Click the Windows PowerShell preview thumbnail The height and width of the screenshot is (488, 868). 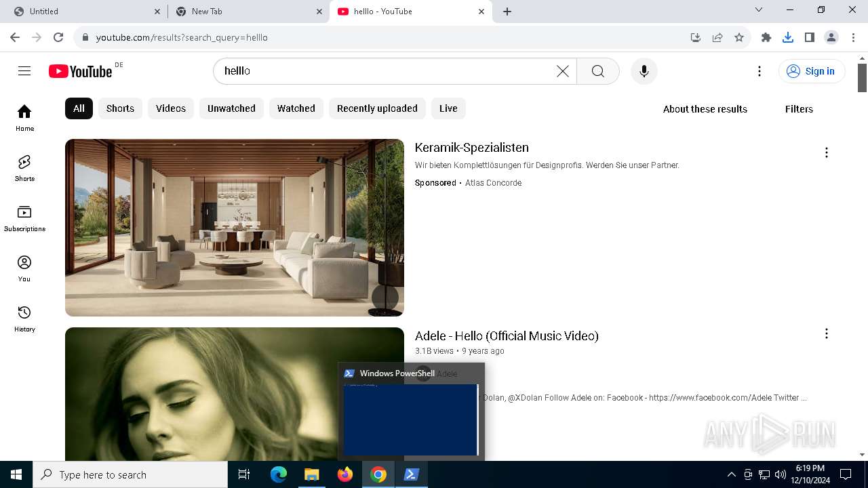(x=411, y=420)
